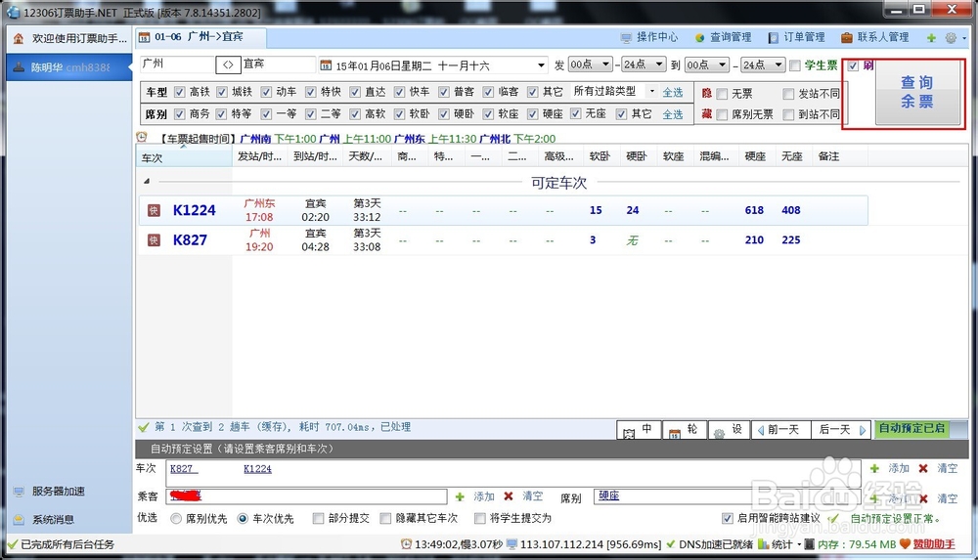Click the 联系人管理 briefcase icon
978x560 pixels.
(846, 38)
